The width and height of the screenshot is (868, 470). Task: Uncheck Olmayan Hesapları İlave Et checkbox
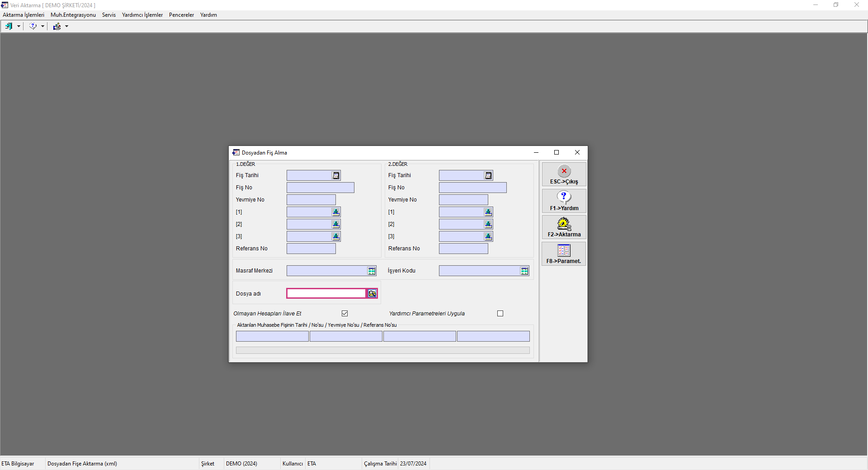pos(345,314)
